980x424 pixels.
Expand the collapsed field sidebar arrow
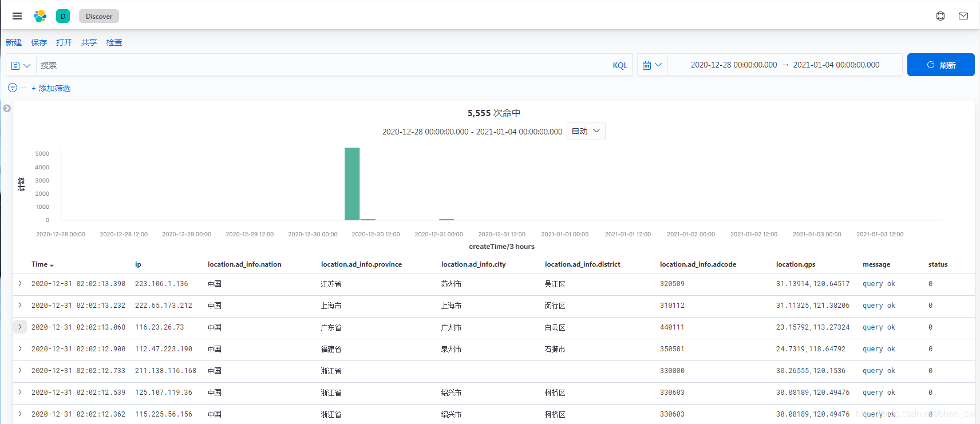pos(7,108)
